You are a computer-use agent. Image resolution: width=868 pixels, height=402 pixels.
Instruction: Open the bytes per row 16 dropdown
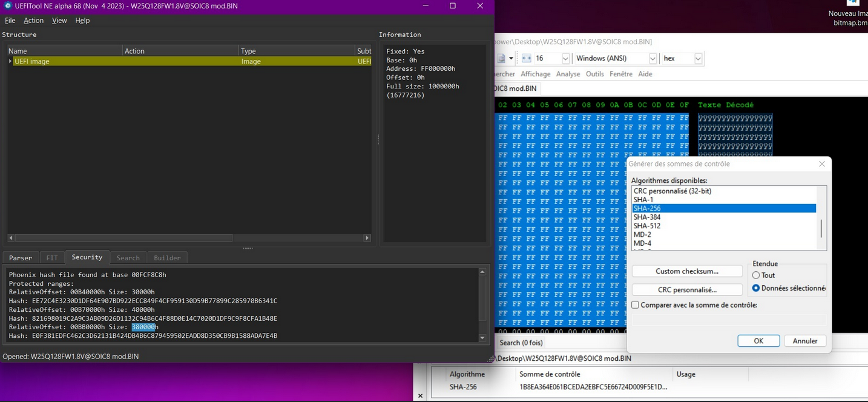[565, 59]
